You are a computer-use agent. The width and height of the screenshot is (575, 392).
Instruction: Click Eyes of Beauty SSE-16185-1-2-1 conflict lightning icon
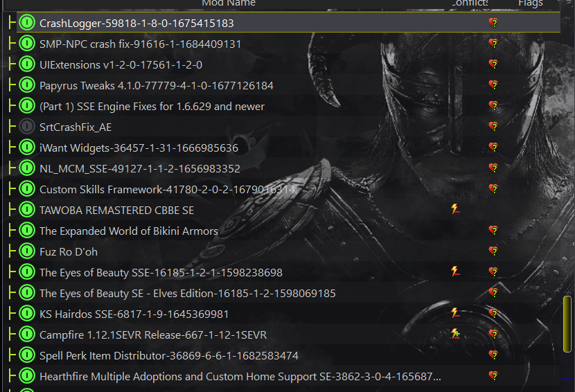(455, 271)
